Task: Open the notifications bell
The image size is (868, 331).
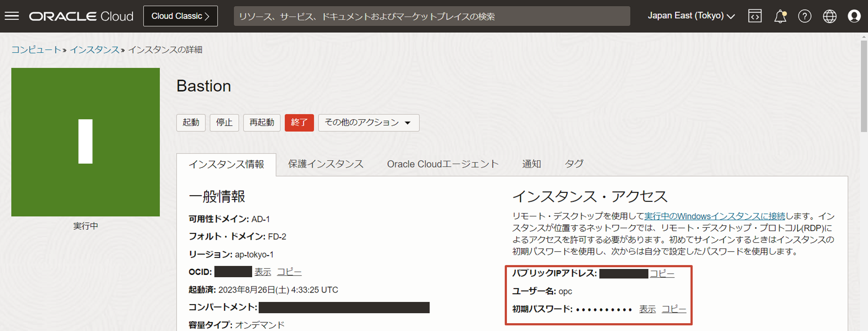Action: coord(780,16)
